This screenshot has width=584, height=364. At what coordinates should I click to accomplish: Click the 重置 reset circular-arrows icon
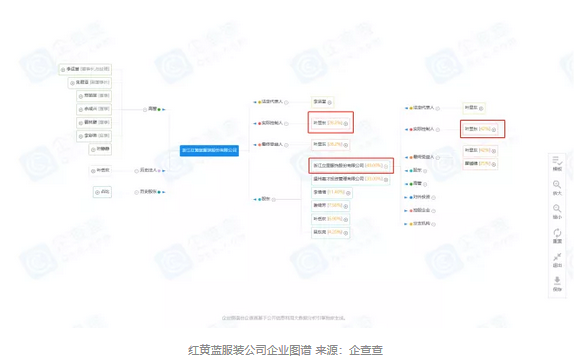(557, 233)
